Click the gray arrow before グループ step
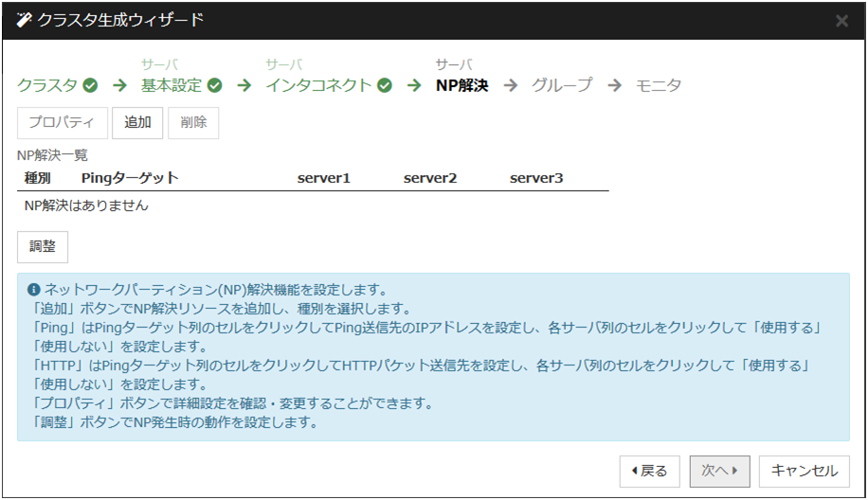The image size is (868, 500). coord(511,85)
